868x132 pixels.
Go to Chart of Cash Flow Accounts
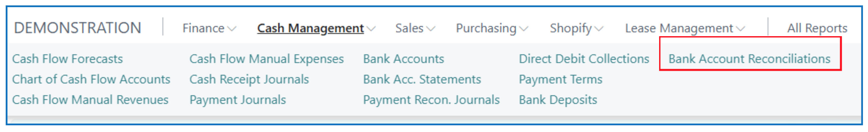91,80
